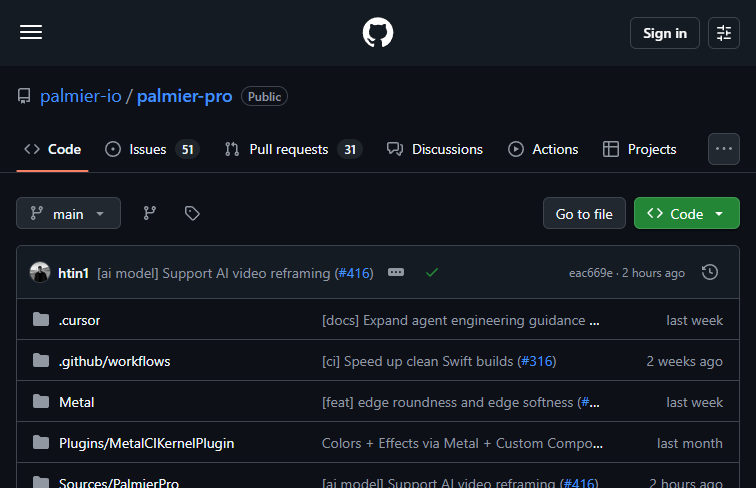Click the .cursor folder icon
Screen dimensions: 756x488
click(41, 319)
